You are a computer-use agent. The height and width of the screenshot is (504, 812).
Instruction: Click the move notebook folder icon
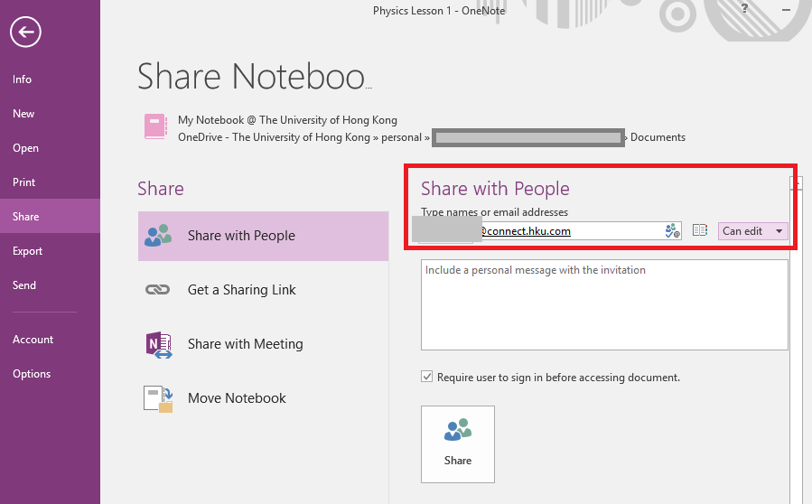tap(158, 399)
